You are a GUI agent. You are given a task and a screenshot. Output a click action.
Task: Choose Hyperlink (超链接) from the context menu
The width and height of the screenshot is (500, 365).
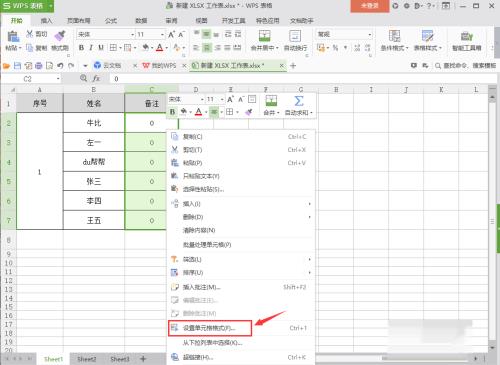pos(241,357)
